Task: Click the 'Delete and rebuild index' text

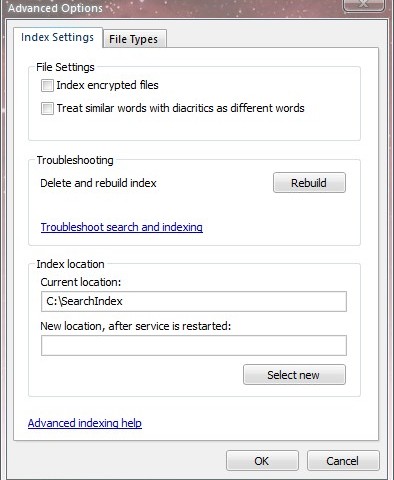Action: [x=98, y=183]
